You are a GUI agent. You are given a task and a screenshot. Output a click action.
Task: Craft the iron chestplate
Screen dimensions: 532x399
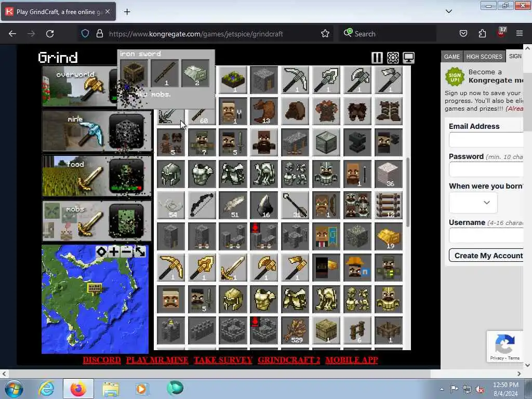coord(202,174)
